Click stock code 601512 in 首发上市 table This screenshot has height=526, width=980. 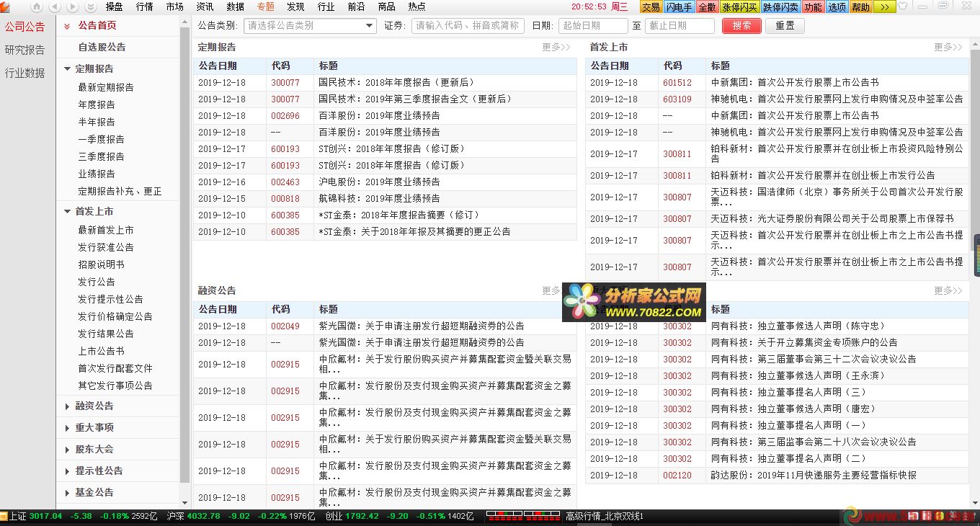pyautogui.click(x=677, y=83)
